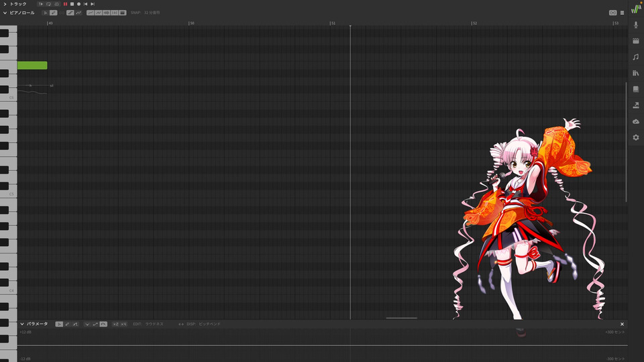Open the Voice panel microphone icon
Image resolution: width=644 pixels, height=362 pixels.
(x=636, y=25)
